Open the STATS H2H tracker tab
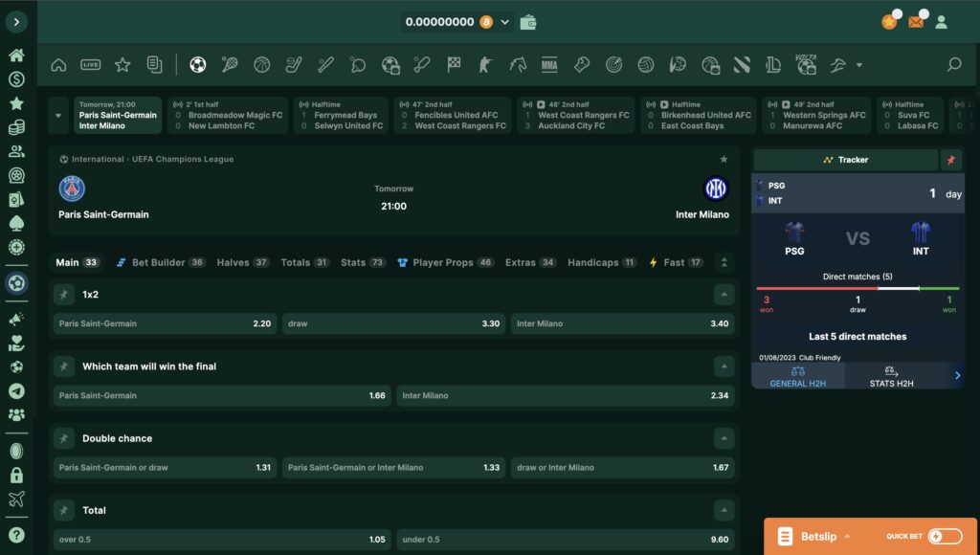This screenshot has width=980, height=555. [x=891, y=377]
